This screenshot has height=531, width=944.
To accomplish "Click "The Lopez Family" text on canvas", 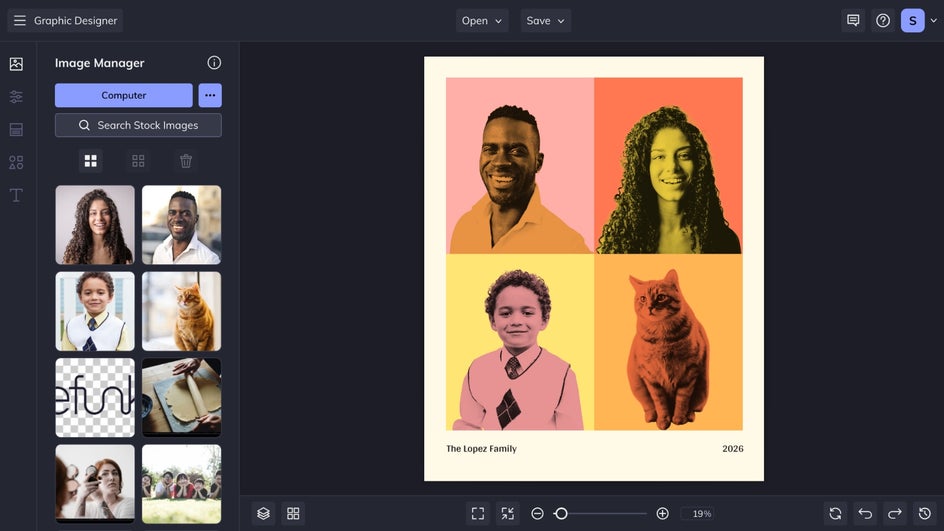I will point(481,449).
